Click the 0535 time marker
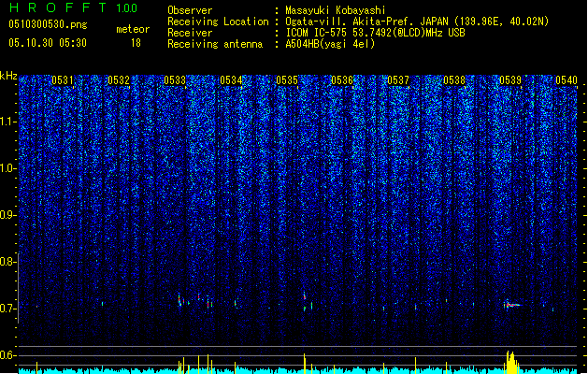This screenshot has width=588, height=374. coord(287,79)
